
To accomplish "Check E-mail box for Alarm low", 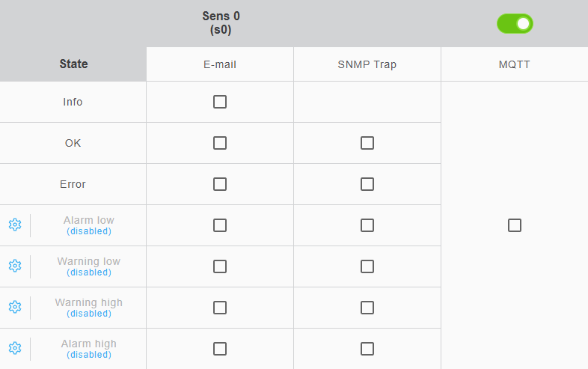I will (220, 225).
